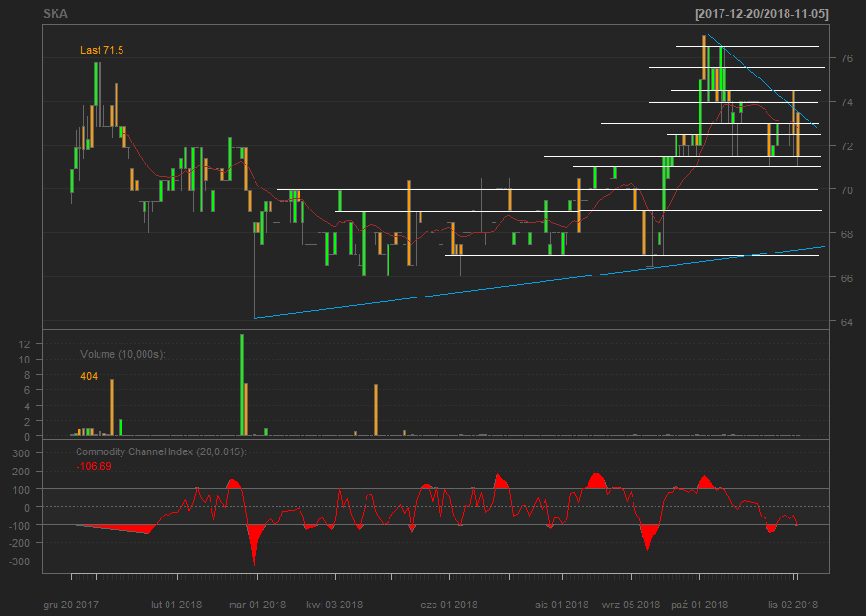866x616 pixels.
Task: Click volume axis label 4
Action: click(26, 406)
